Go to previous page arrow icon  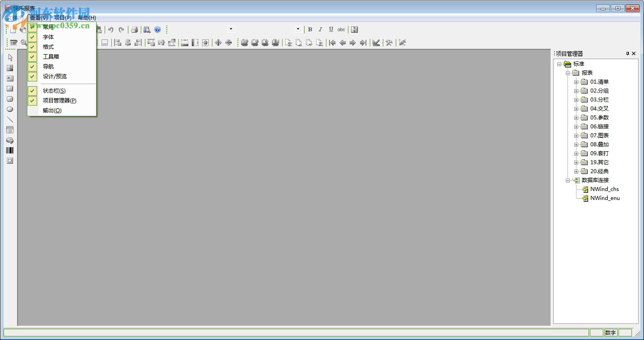pyautogui.click(x=343, y=42)
